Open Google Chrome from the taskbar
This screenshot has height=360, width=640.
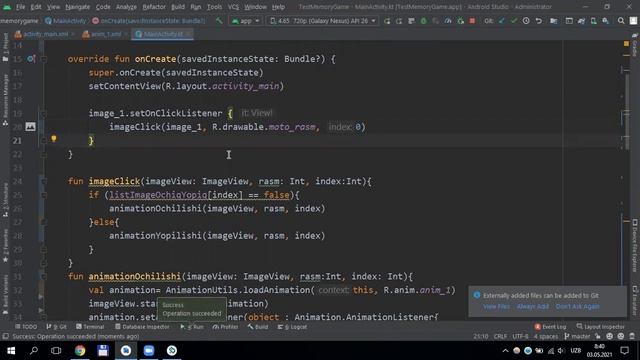click(x=80, y=351)
